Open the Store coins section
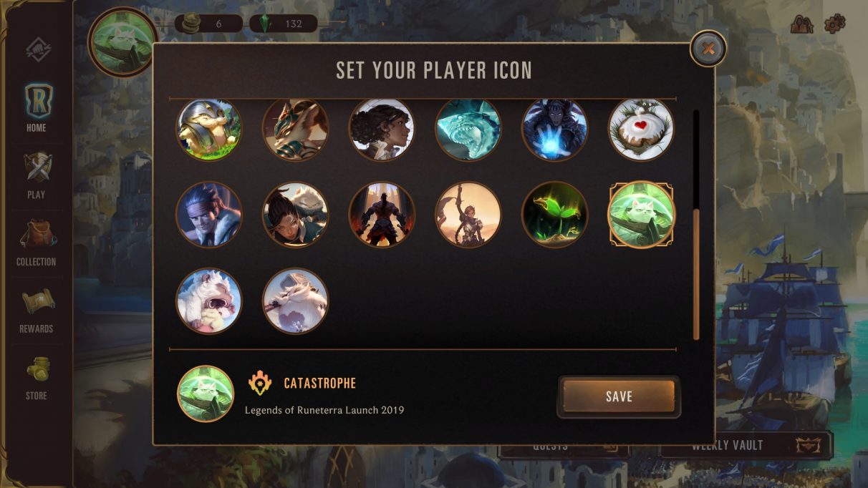This screenshot has width=868, height=488. point(37,377)
